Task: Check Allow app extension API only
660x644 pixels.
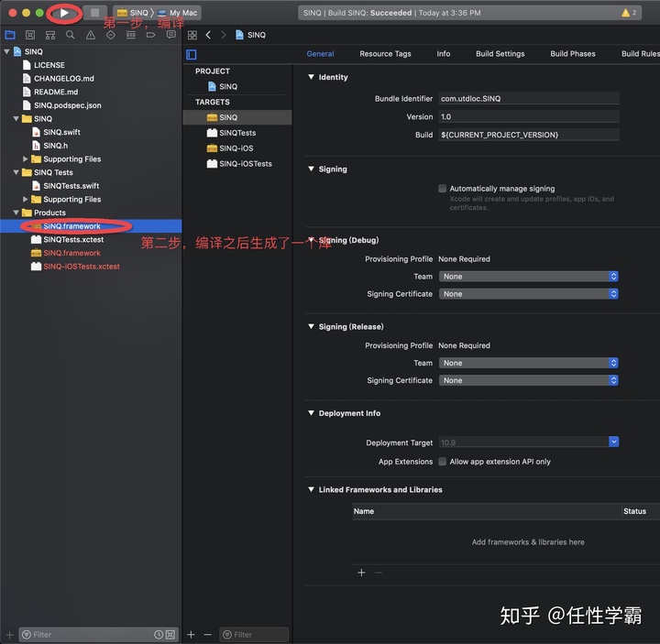Action: 443,462
